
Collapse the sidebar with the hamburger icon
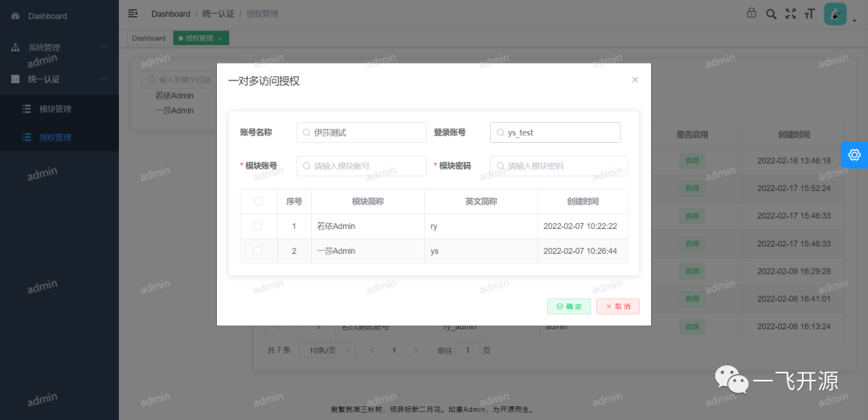133,14
